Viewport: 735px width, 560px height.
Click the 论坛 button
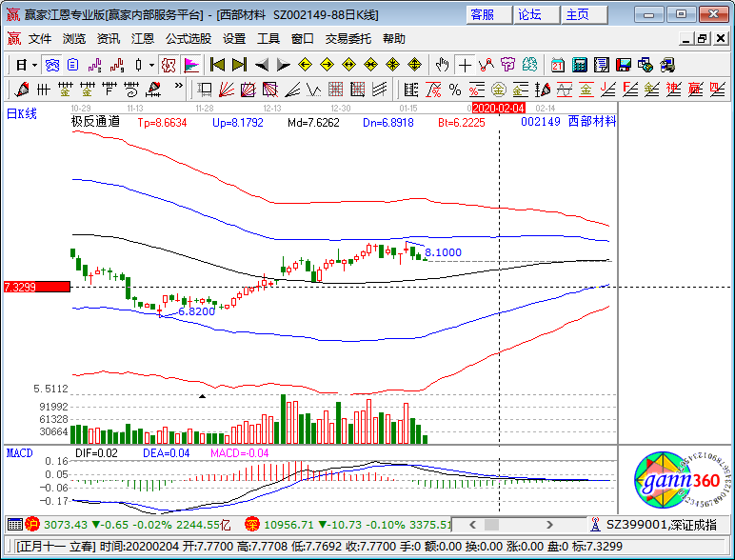[x=536, y=14]
